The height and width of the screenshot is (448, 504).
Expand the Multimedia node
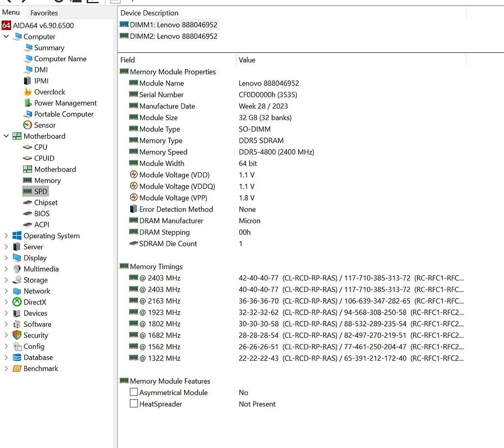pos(6,269)
